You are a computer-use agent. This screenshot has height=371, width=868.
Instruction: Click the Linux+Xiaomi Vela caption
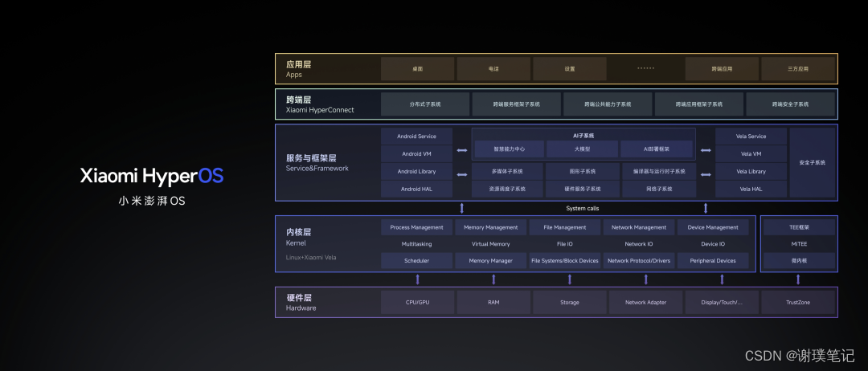coord(310,258)
